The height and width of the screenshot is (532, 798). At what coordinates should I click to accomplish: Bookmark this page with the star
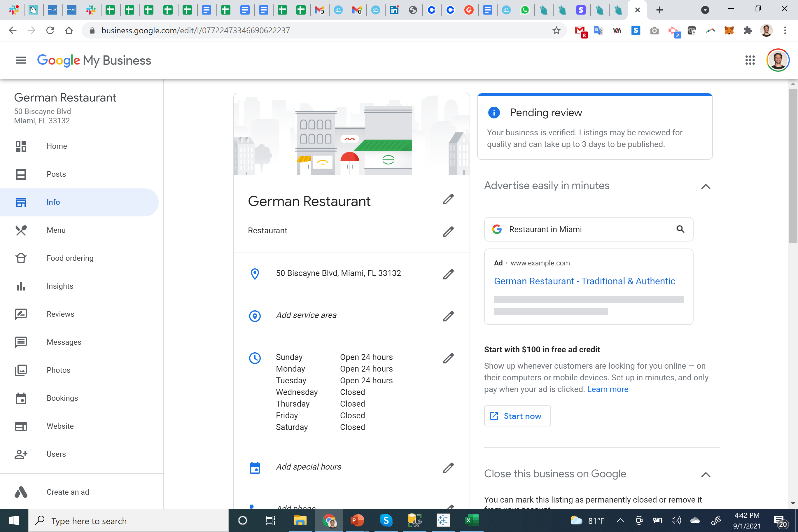556,31
